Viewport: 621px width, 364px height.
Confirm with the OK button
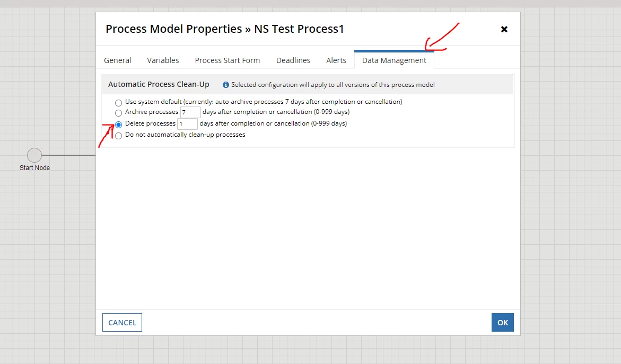pos(503,323)
